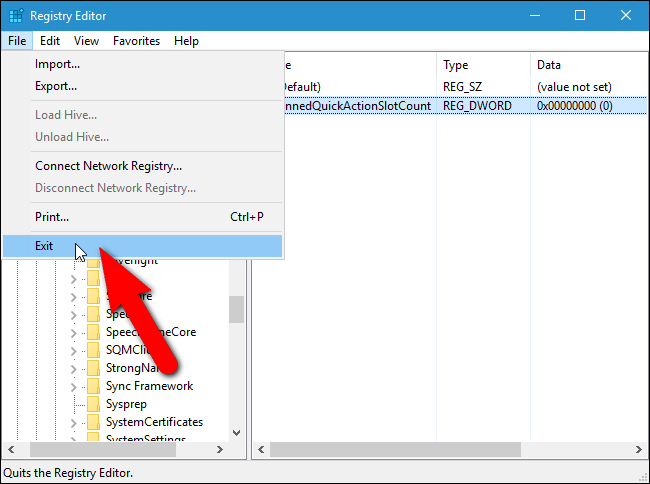Expand the SpeechOneCore tree node
Image resolution: width=650 pixels, height=484 pixels.
[73, 333]
